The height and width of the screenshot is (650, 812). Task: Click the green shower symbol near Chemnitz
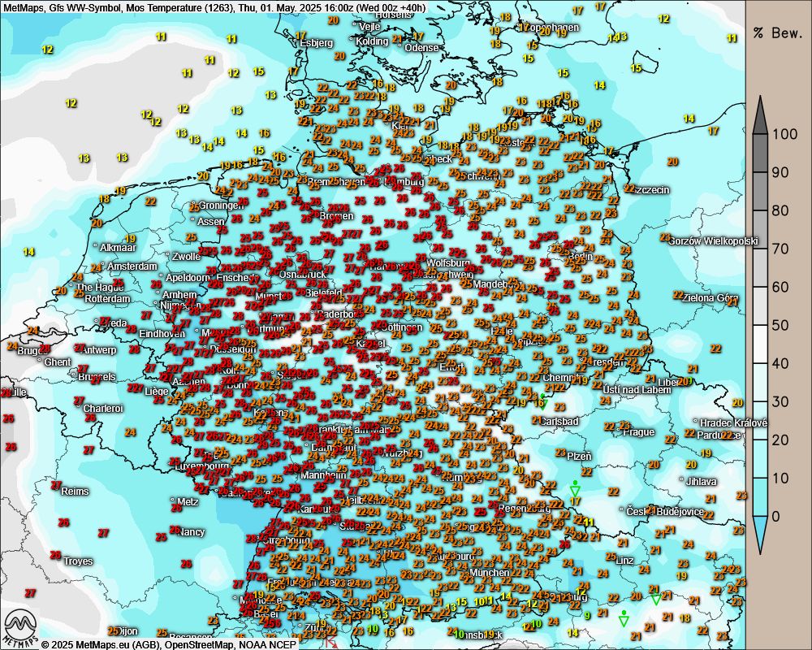click(542, 397)
